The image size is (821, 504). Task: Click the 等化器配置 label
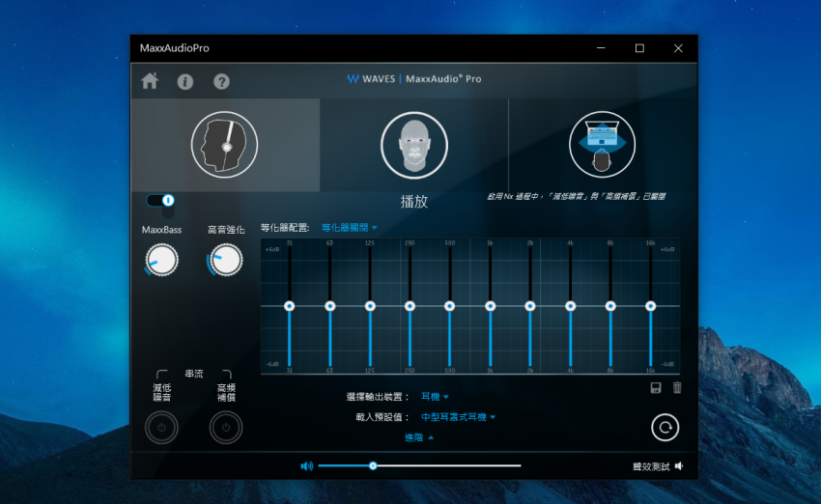click(x=285, y=228)
